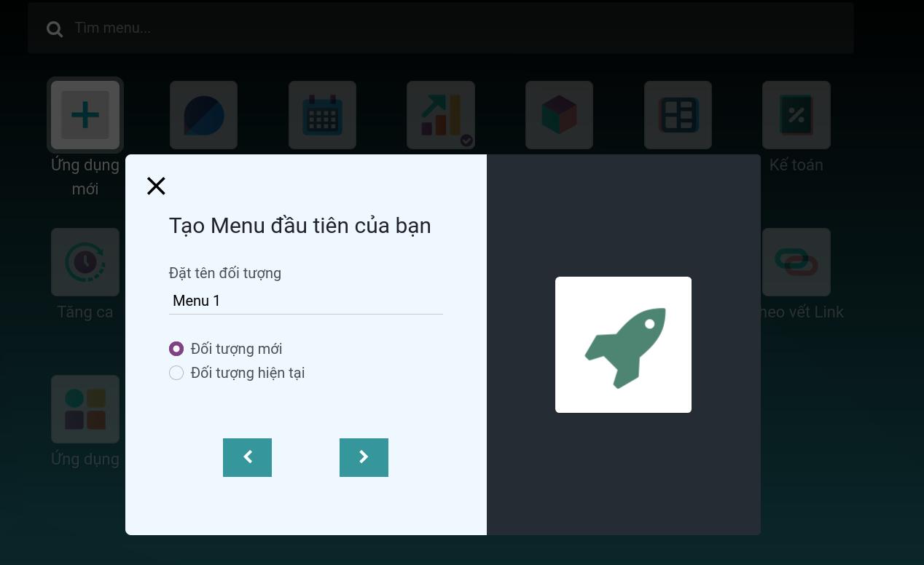Select the Đối tượng hiện tại radio option
This screenshot has height=565, width=924.
coord(176,373)
